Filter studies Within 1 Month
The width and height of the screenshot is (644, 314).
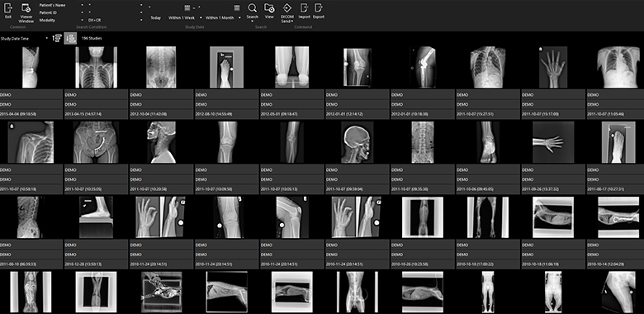click(220, 17)
